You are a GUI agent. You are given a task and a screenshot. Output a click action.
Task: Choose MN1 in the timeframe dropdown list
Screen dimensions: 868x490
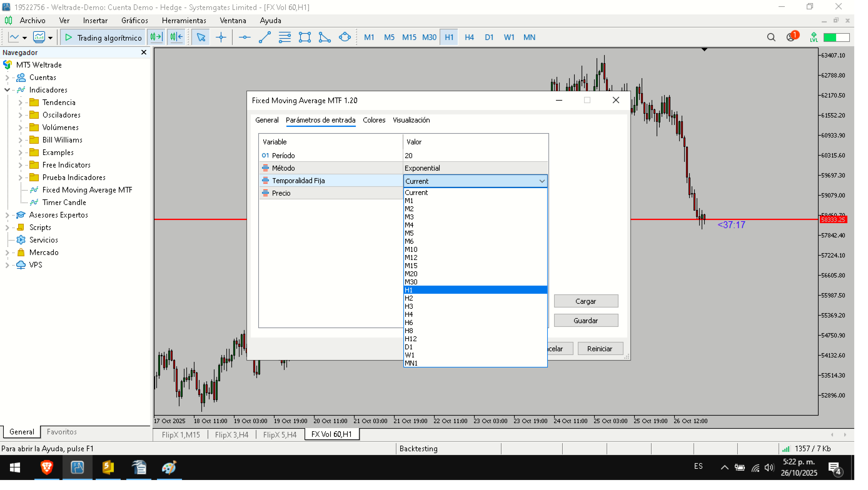tap(475, 363)
